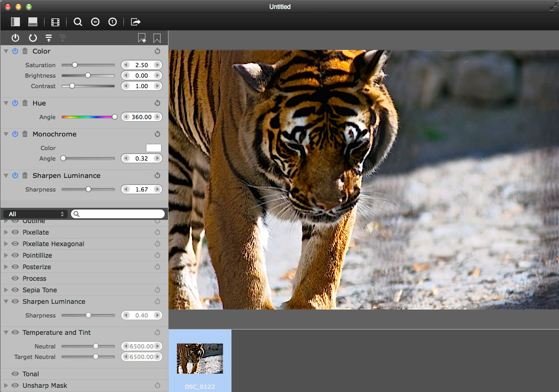Screen dimensions: 559x392
Task: Select the Process filter in list
Action: [x=35, y=278]
